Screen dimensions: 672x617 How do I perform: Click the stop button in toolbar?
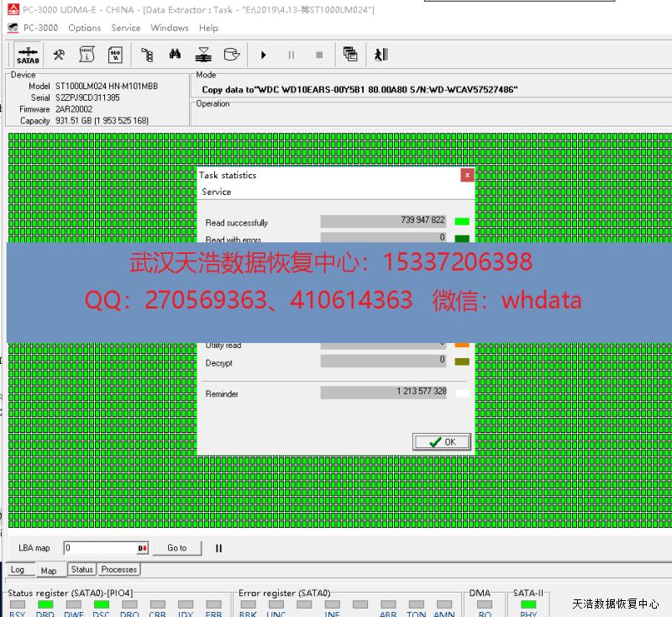click(319, 55)
